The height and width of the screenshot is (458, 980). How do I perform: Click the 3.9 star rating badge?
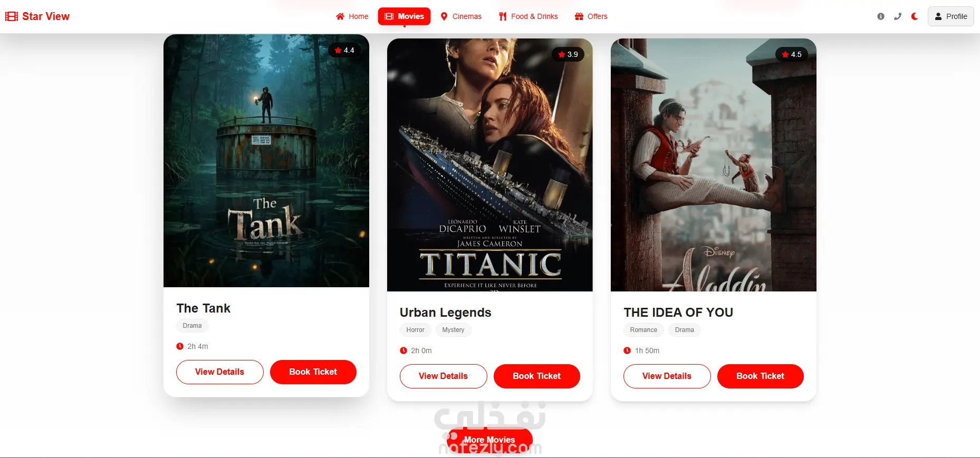pyautogui.click(x=568, y=54)
